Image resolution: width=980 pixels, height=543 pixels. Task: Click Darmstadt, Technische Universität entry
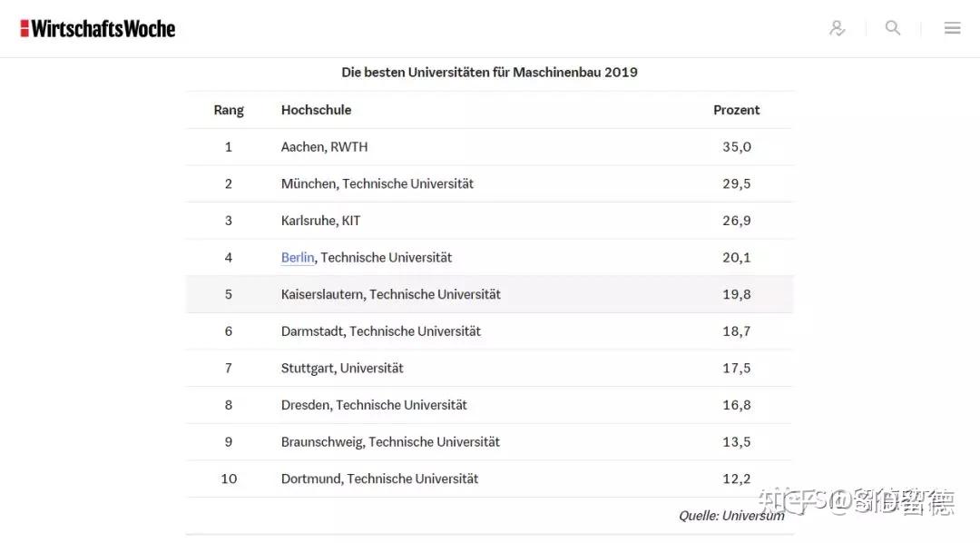point(380,331)
